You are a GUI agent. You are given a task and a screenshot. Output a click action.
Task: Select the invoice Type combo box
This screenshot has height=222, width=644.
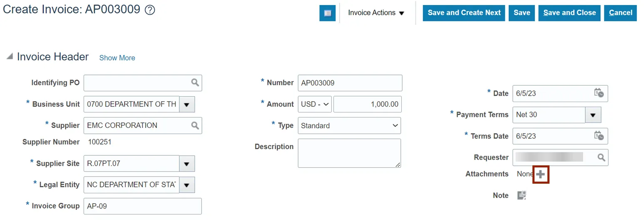349,126
